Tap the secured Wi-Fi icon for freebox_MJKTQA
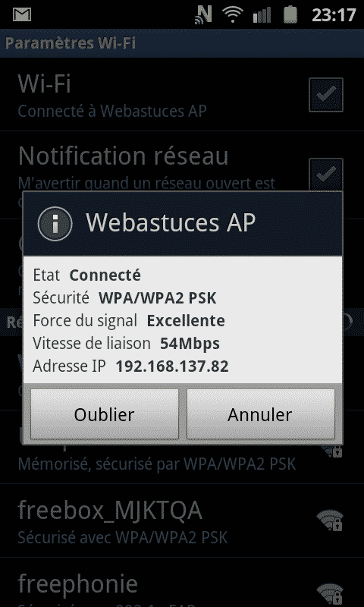This screenshot has width=364, height=607. click(x=330, y=521)
